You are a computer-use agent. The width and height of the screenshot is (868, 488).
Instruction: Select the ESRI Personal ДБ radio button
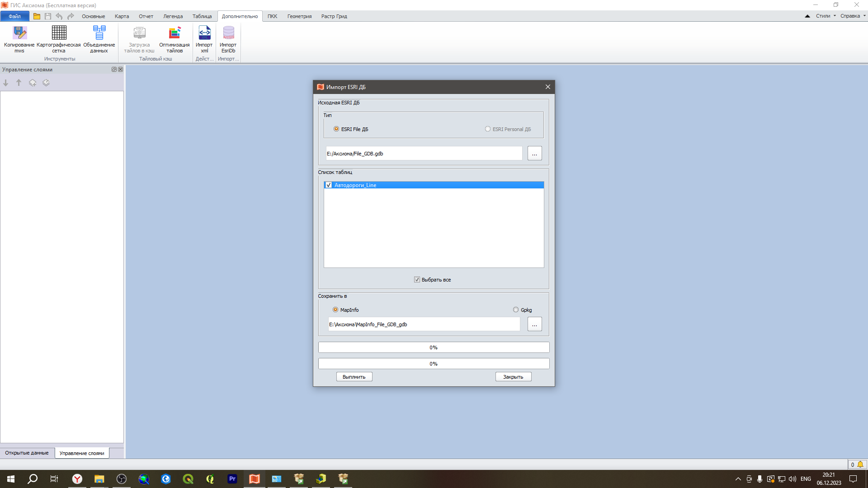coord(488,129)
